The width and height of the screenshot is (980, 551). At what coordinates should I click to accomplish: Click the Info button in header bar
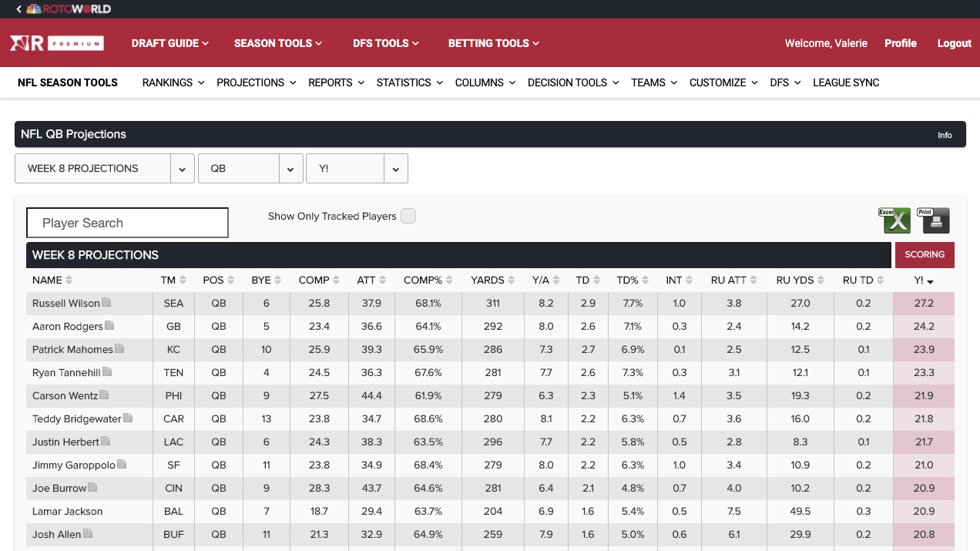point(945,135)
